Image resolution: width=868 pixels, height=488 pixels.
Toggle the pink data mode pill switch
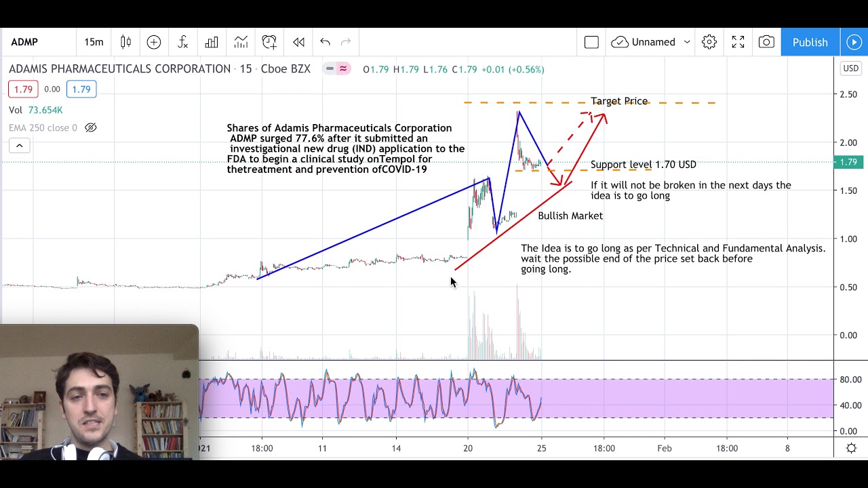[x=336, y=68]
